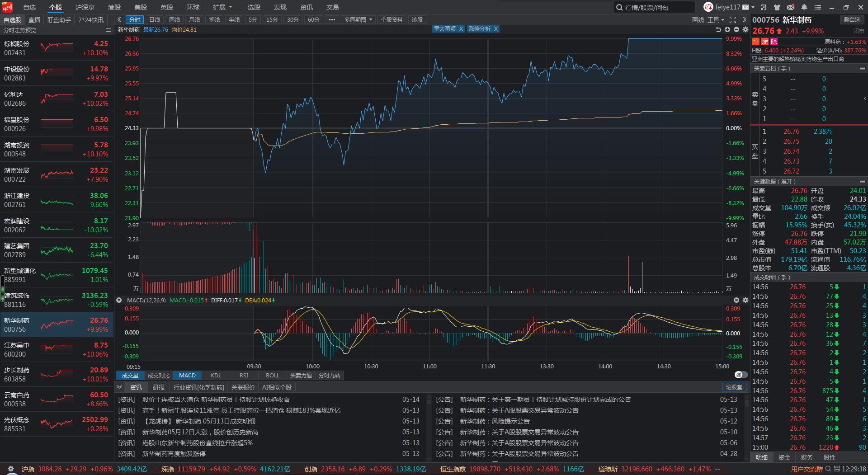Toggle the BOLL indicator button

point(273,375)
